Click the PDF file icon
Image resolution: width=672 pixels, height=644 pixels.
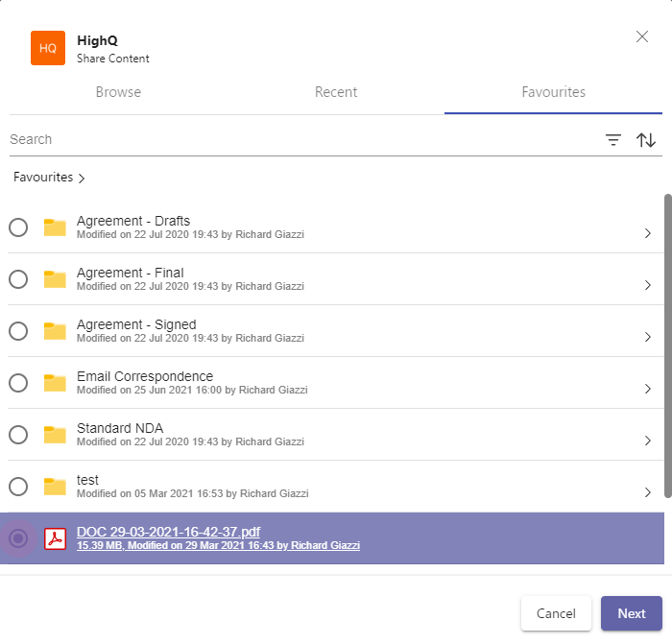pyautogui.click(x=55, y=539)
